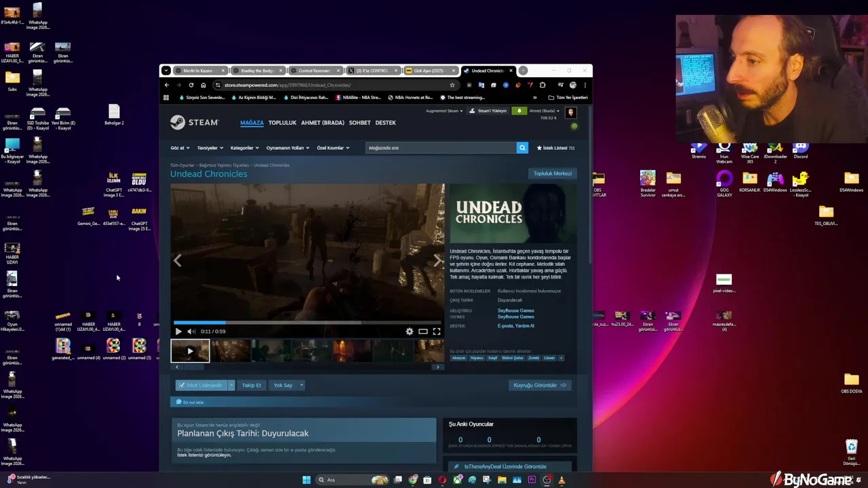Open the MAĞAZA menu
Image resolution: width=868 pixels, height=488 pixels.
pyautogui.click(x=252, y=123)
